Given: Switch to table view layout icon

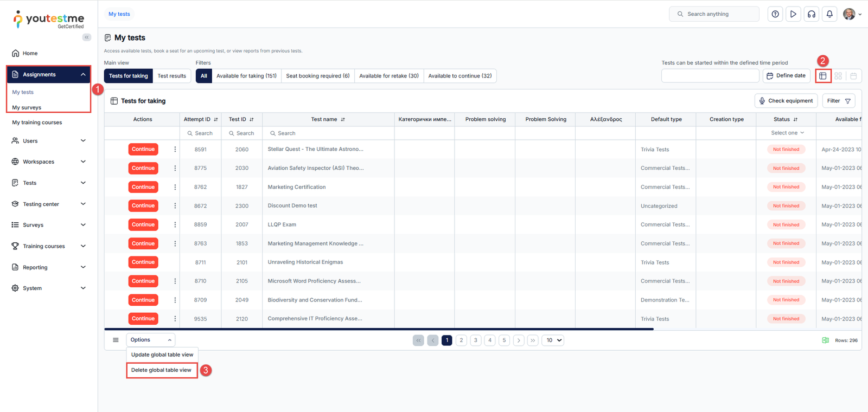Looking at the screenshot, I should 823,76.
